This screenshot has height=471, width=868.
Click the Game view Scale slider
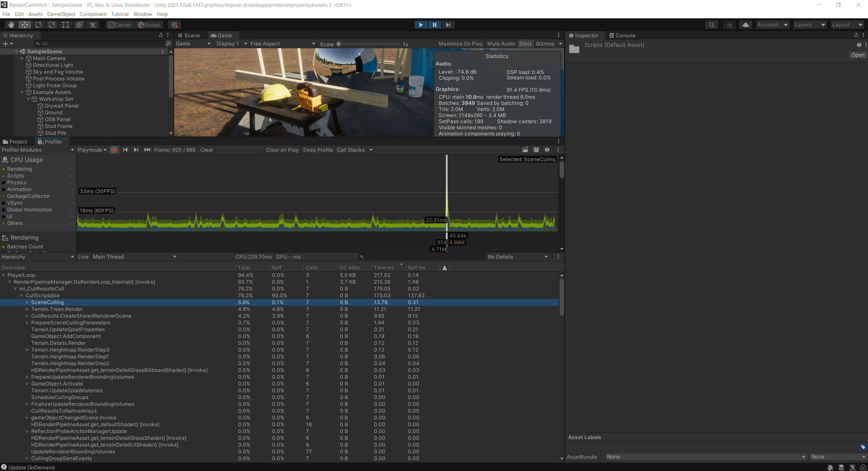[x=369, y=44]
